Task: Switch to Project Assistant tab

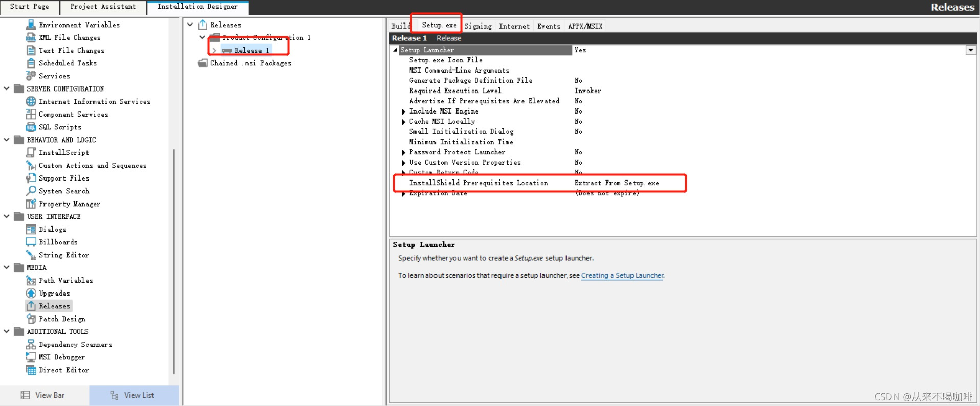Action: (103, 7)
